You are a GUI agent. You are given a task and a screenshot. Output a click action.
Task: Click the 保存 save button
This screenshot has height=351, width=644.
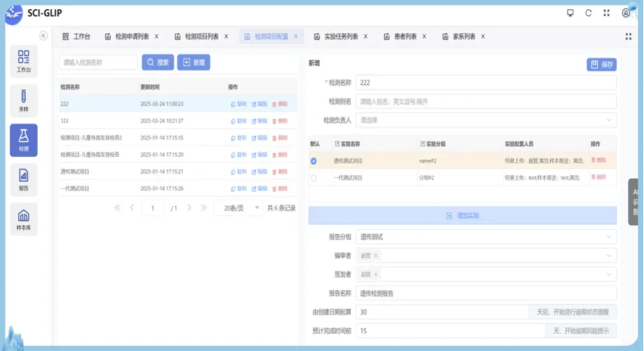pyautogui.click(x=602, y=64)
